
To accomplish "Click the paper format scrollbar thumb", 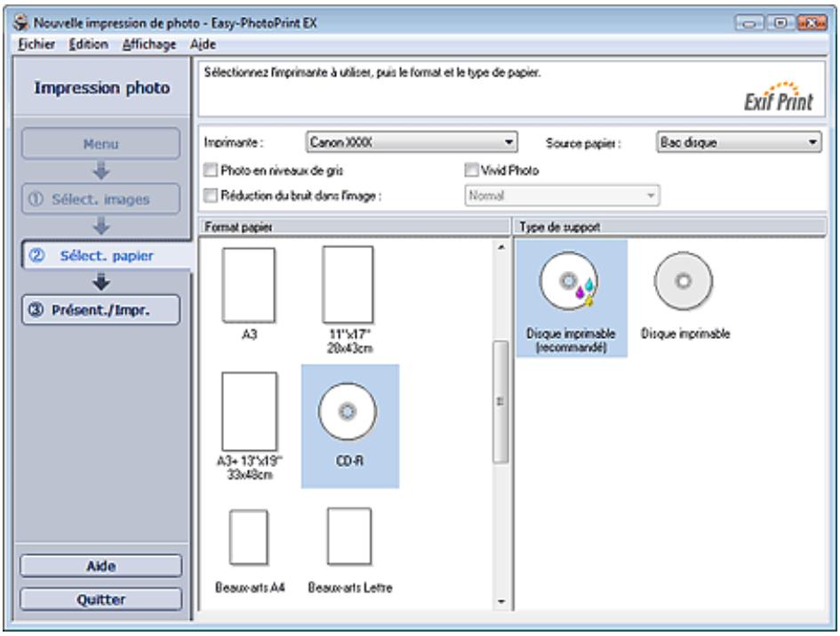I will (500, 402).
